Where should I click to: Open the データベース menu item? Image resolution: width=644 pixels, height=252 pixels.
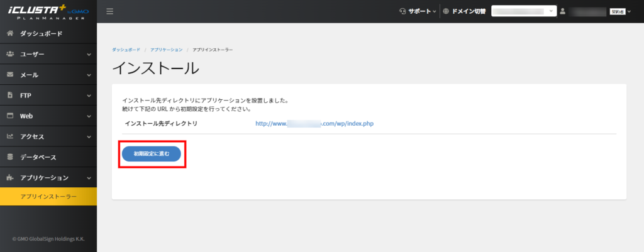pyautogui.click(x=48, y=156)
